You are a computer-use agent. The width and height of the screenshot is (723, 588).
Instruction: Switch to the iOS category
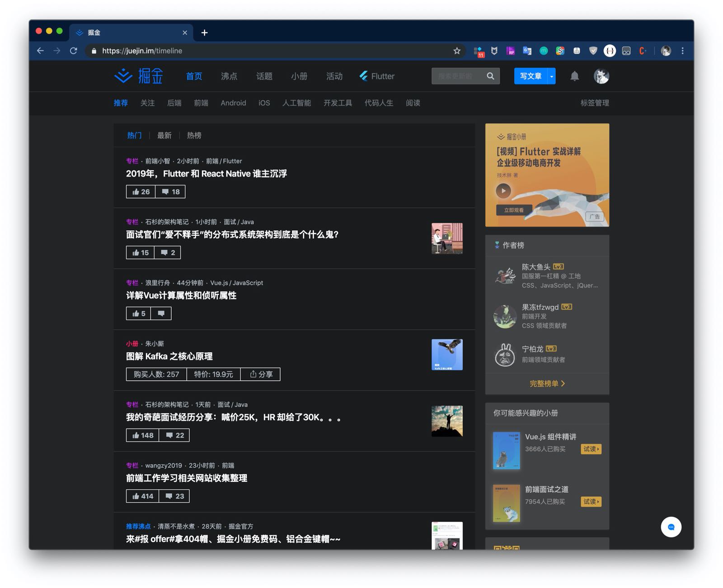(264, 103)
